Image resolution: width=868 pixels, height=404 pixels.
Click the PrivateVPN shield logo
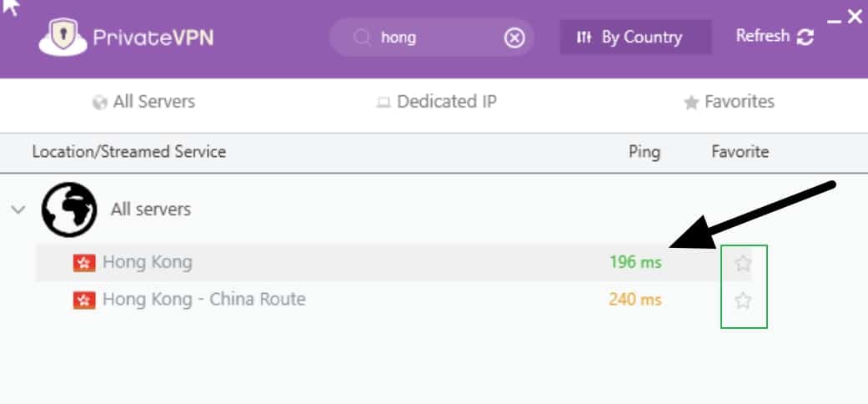63,37
